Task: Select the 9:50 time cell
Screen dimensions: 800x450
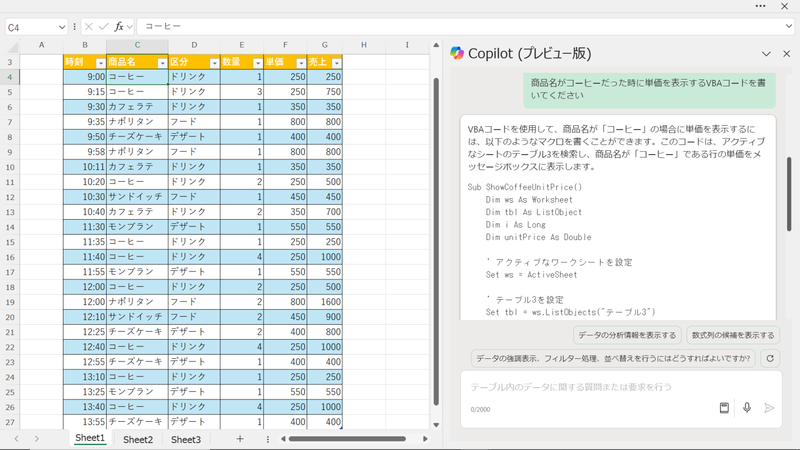Action: click(x=85, y=137)
